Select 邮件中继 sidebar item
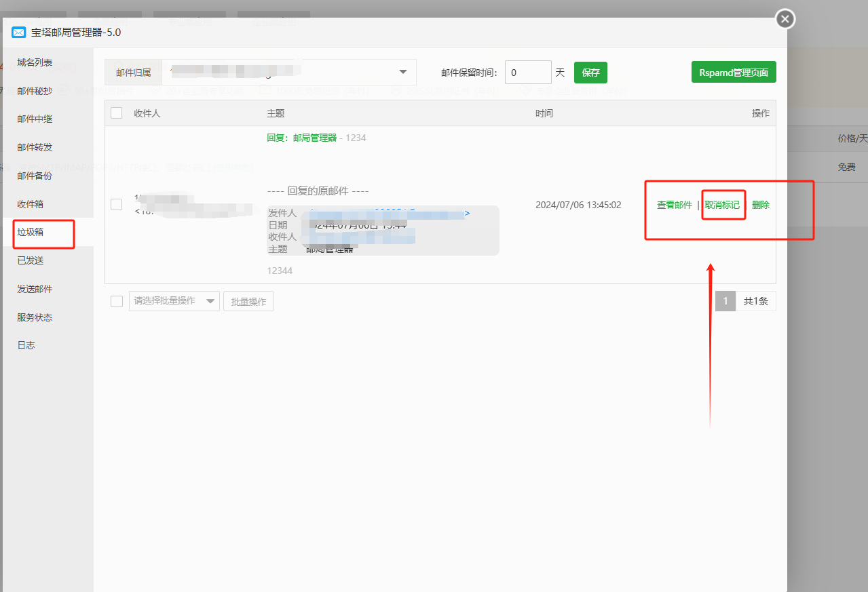868x592 pixels. click(35, 119)
